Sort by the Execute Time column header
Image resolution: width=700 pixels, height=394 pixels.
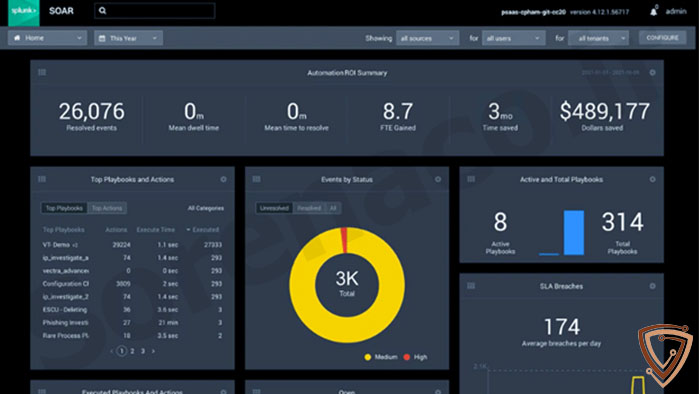[155, 229]
